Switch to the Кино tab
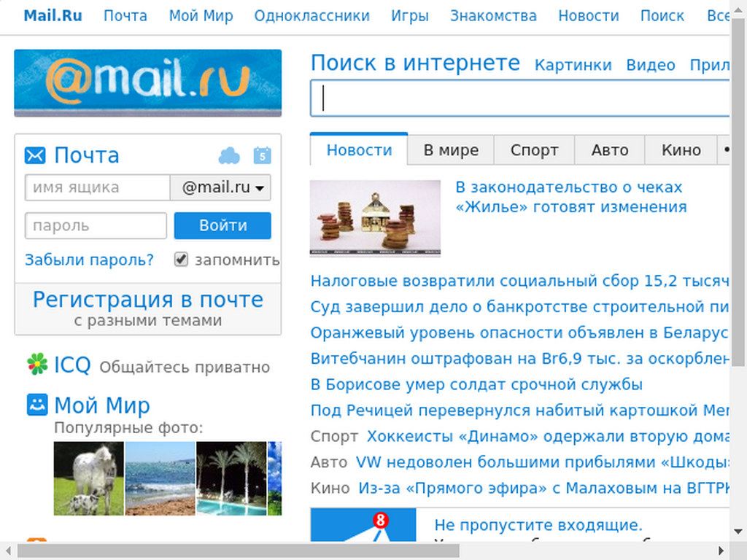Screen dimensions: 747x560 click(x=681, y=150)
